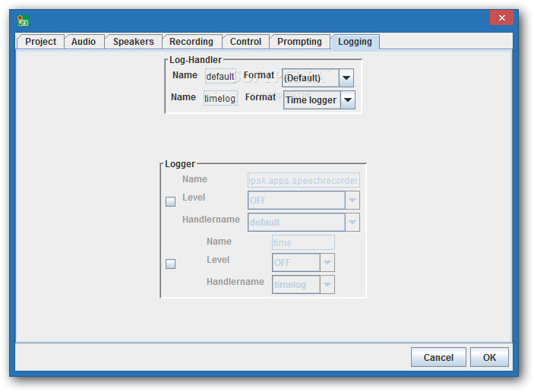This screenshot has height=392, width=534.
Task: Select the Logging tab
Action: click(x=355, y=42)
